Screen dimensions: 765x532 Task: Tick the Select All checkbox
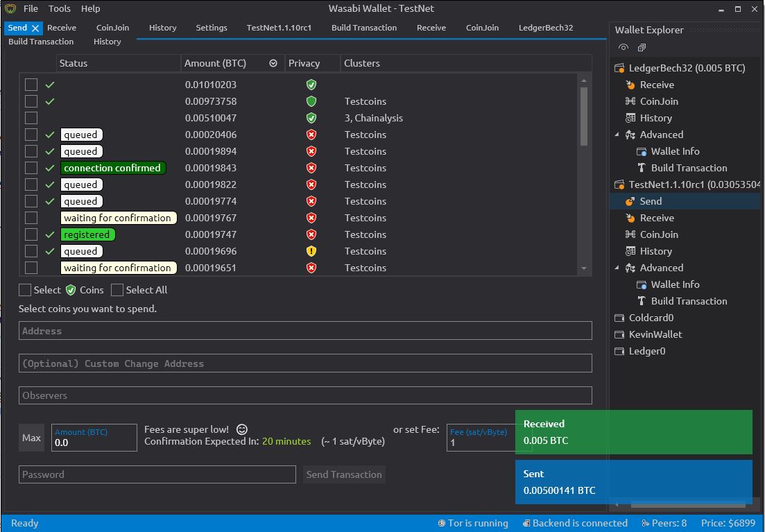pos(117,290)
